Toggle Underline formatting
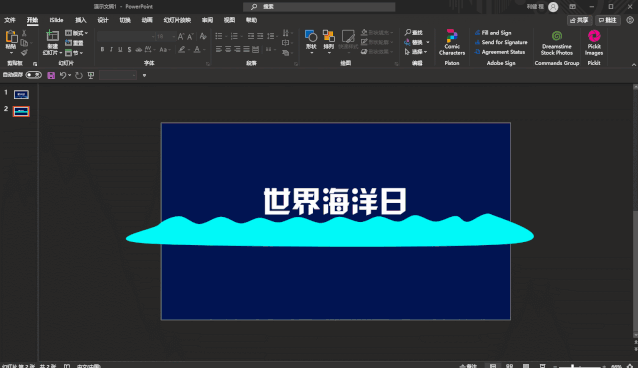638x368 pixels. click(120, 50)
